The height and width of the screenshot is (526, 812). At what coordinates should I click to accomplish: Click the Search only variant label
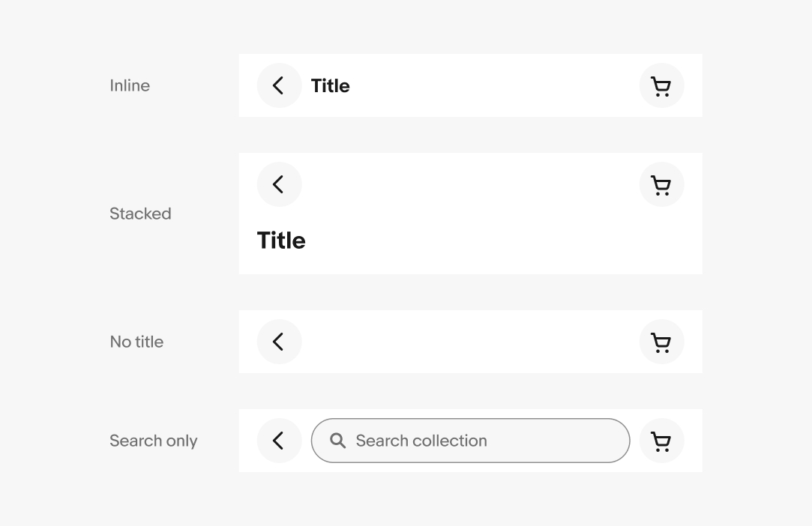coord(154,441)
